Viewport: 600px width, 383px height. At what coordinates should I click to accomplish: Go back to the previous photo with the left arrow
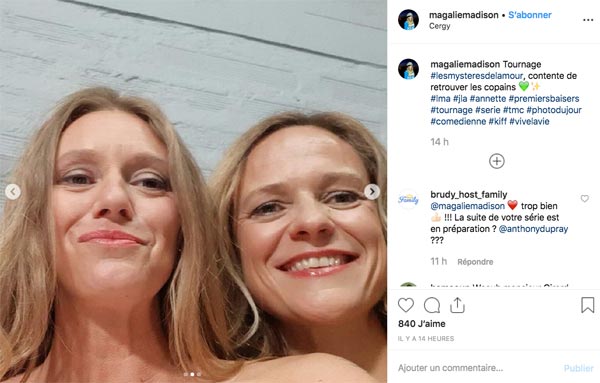coord(13,192)
